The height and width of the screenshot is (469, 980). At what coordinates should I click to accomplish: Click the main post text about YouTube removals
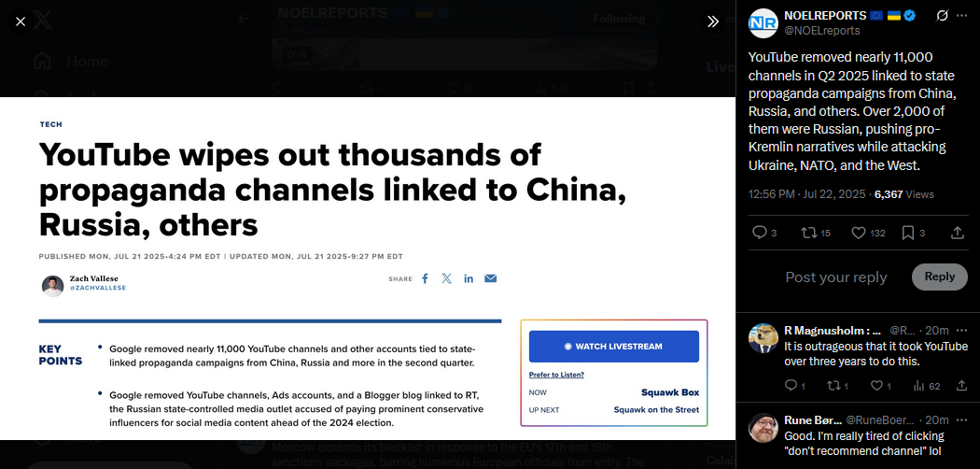pos(853,111)
